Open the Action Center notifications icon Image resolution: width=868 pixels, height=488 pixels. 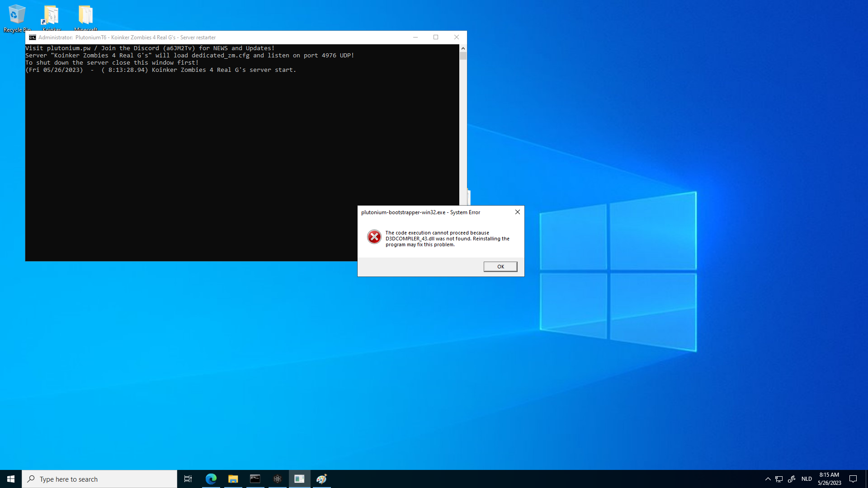click(x=853, y=479)
